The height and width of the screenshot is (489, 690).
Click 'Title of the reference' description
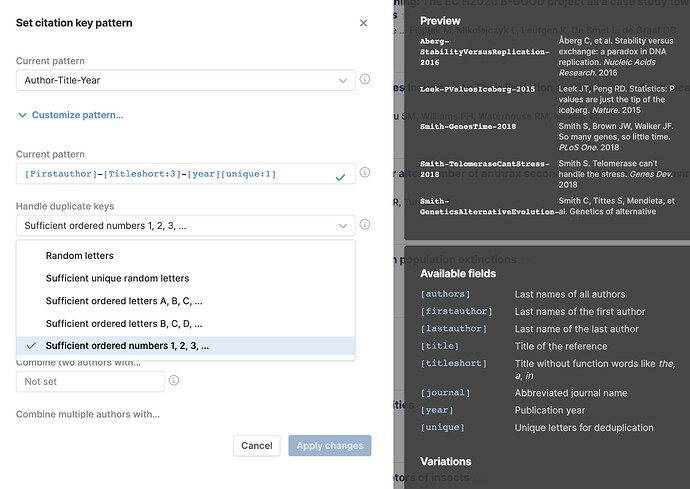[561, 346]
